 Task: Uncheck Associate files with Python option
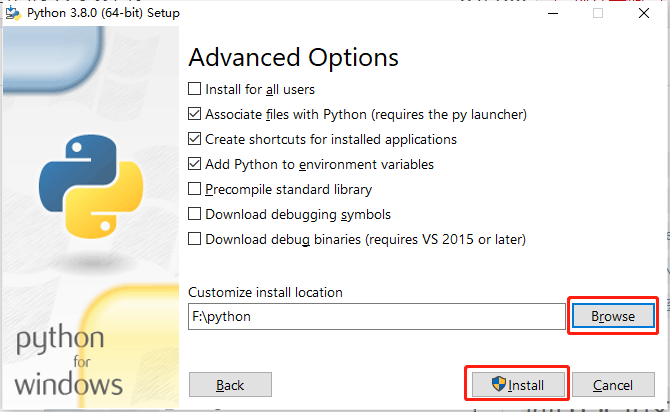click(194, 114)
